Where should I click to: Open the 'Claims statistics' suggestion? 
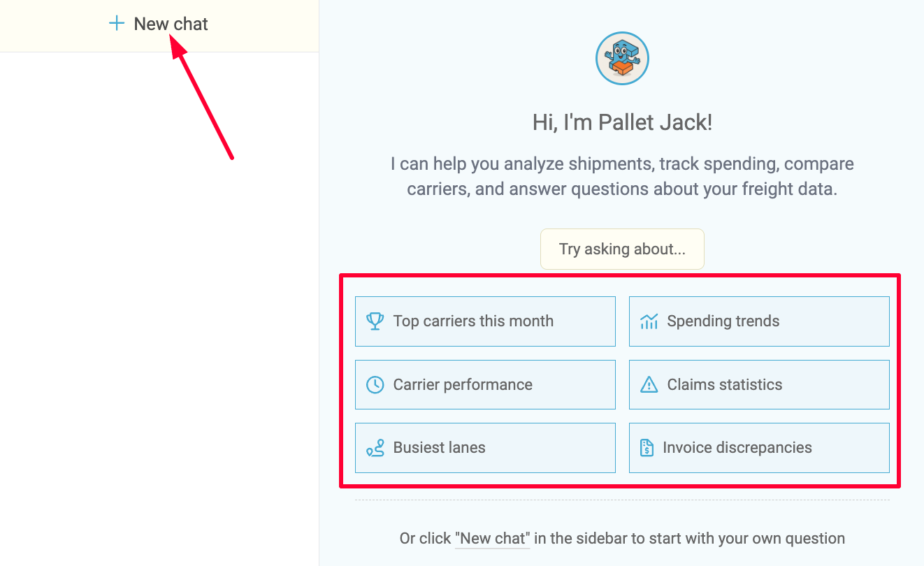point(759,385)
